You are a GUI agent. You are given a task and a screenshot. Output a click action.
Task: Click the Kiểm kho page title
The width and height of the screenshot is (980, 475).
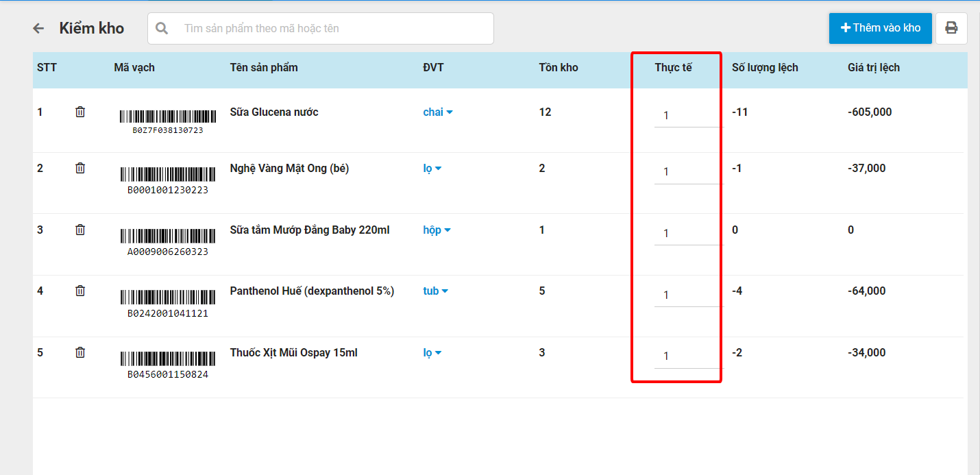tap(92, 28)
